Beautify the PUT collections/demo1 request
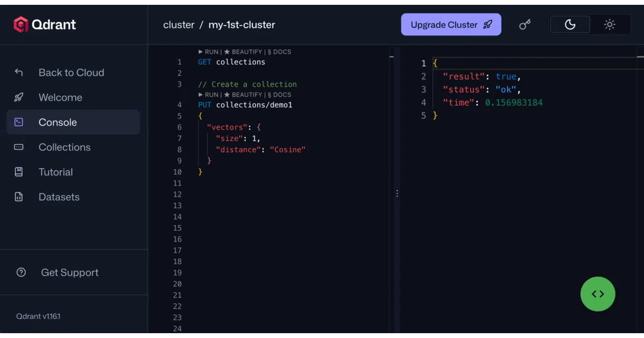This screenshot has height=338, width=644. tap(243, 95)
